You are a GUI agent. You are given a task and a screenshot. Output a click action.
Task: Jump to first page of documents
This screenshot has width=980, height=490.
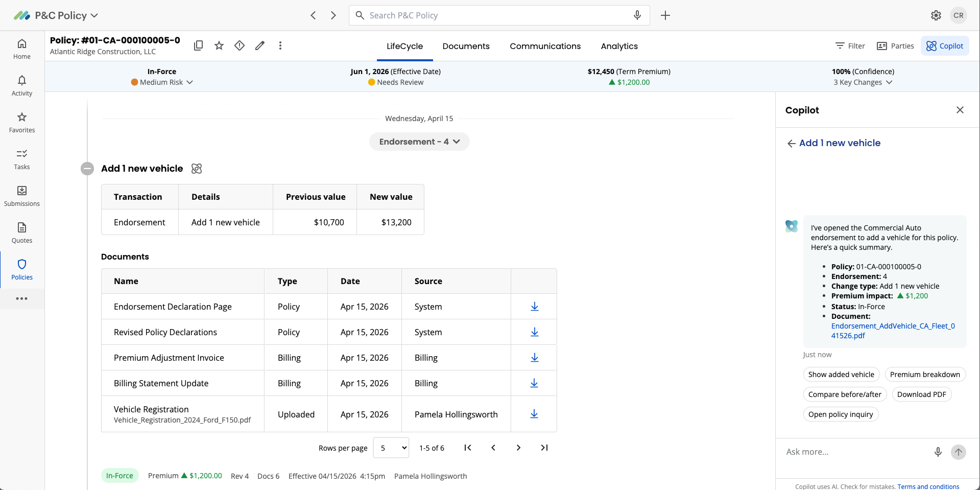[468, 448]
